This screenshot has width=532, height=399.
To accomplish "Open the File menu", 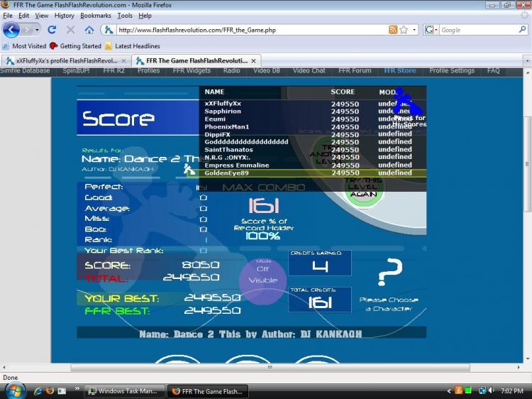I will pos(8,16).
